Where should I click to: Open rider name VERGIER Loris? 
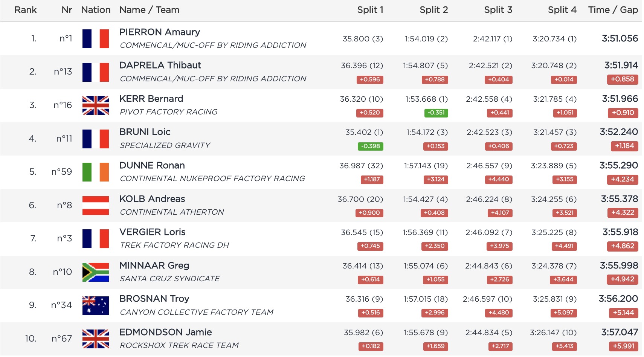tap(152, 232)
